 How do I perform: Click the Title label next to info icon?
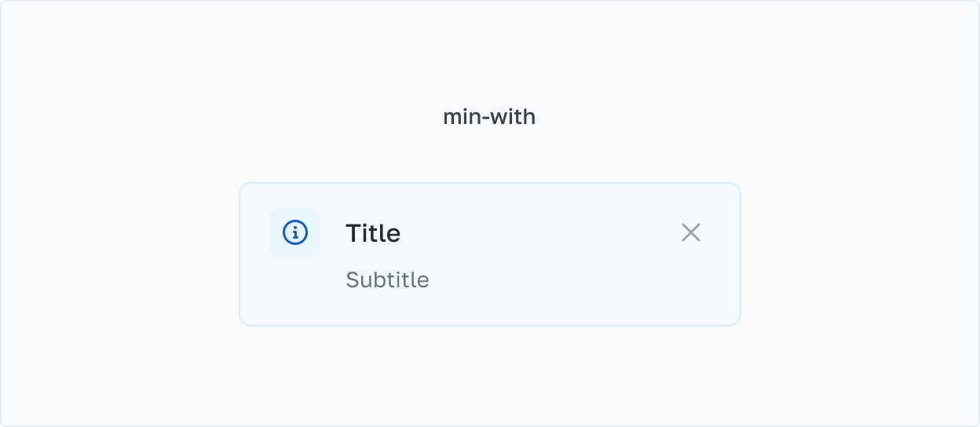[373, 233]
